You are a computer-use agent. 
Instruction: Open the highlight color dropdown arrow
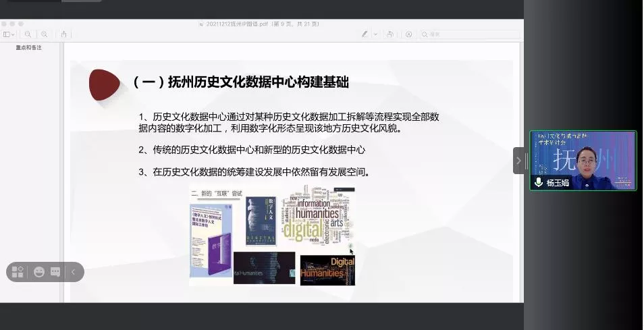point(375,34)
